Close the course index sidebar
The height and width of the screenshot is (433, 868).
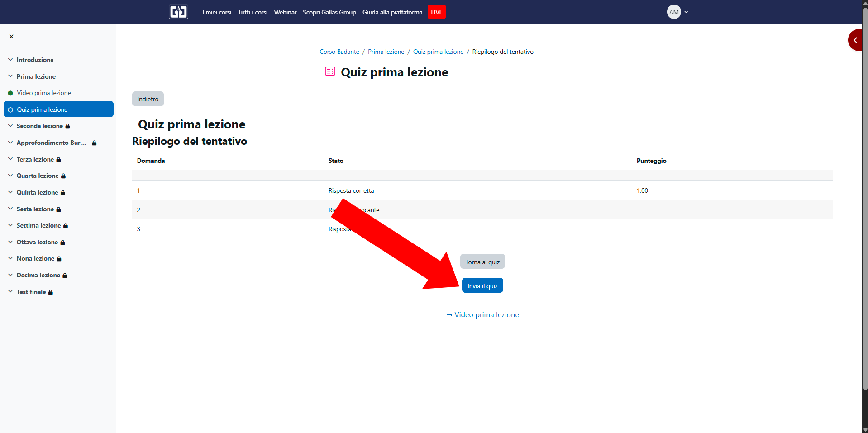point(11,37)
